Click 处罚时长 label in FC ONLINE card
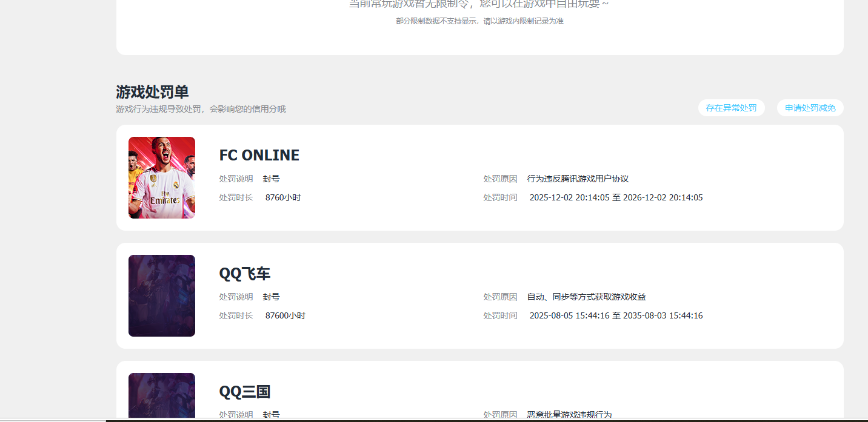 tap(236, 197)
